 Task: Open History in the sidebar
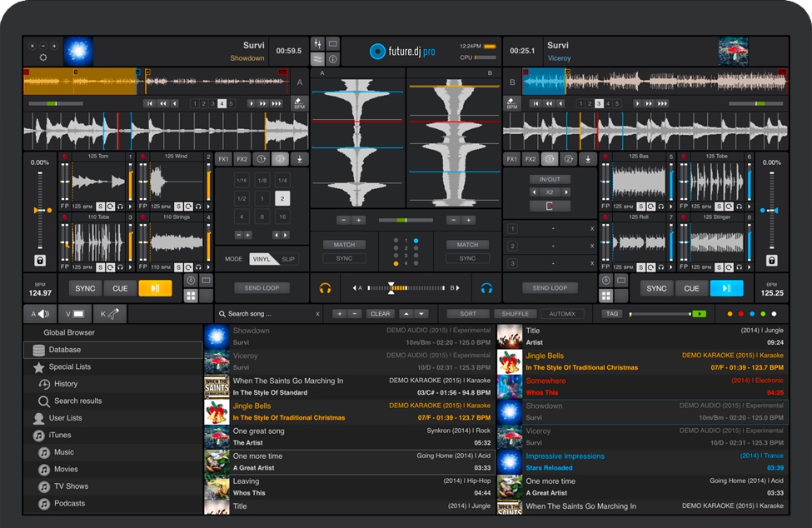(66, 384)
